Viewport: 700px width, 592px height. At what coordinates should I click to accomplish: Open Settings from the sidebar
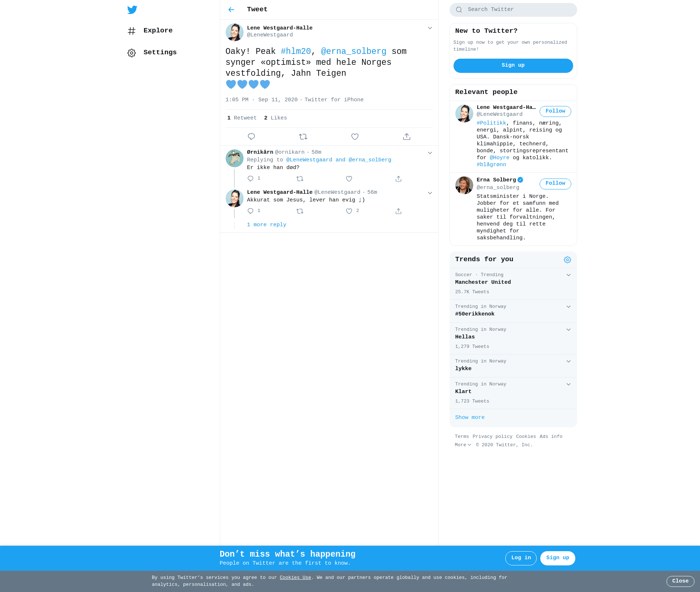[x=152, y=52]
